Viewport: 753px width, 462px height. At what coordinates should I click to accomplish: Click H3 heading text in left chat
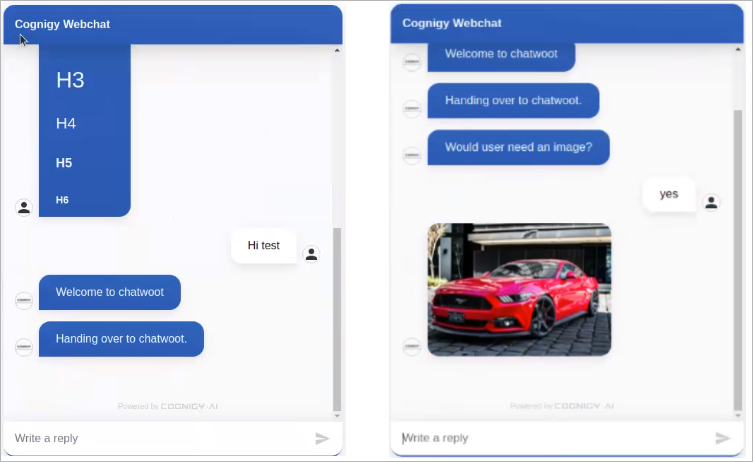pos(70,80)
